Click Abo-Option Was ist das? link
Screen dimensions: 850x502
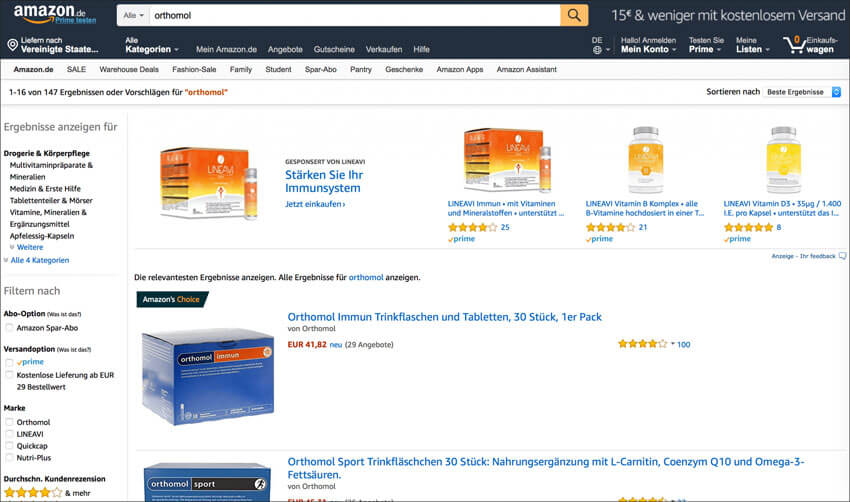pyautogui.click(x=64, y=314)
